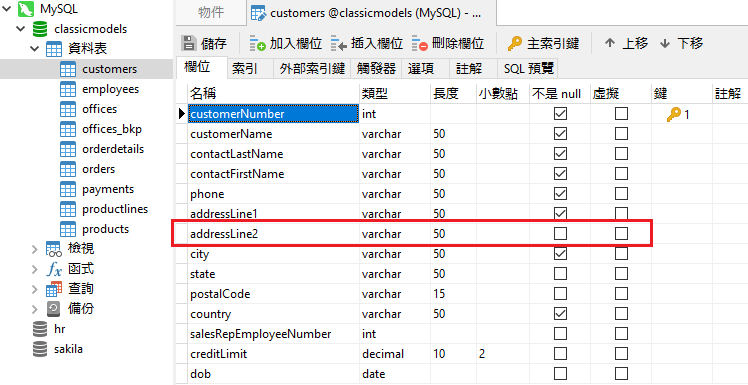Click the 備份 backup icon
The height and width of the screenshot is (385, 748).
click(x=53, y=309)
